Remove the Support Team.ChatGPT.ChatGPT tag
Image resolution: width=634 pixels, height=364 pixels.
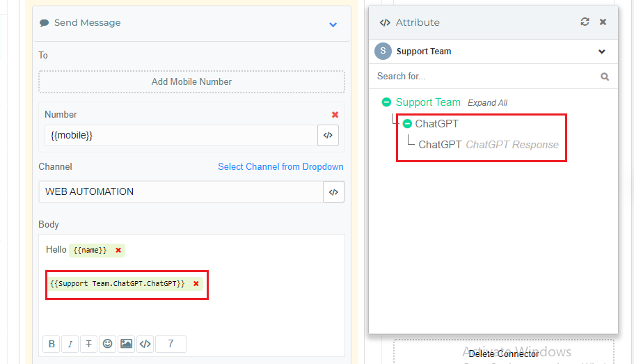(x=196, y=284)
